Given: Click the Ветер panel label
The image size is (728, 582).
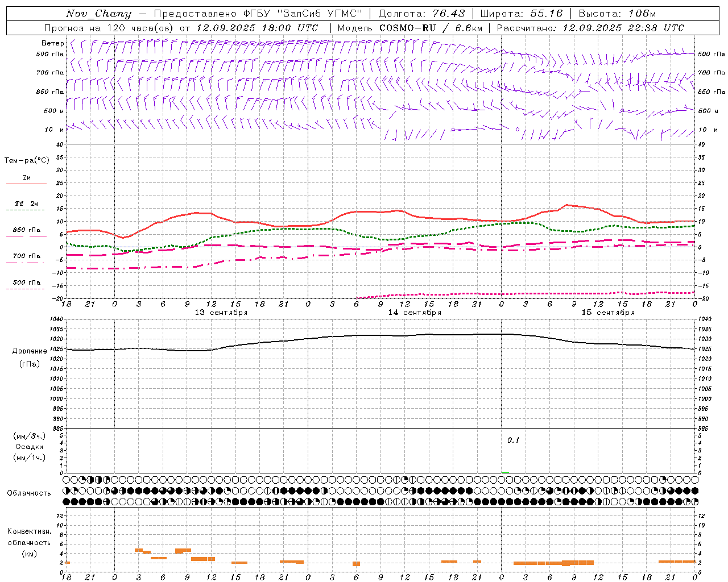Looking at the screenshot, I should click(x=53, y=43).
